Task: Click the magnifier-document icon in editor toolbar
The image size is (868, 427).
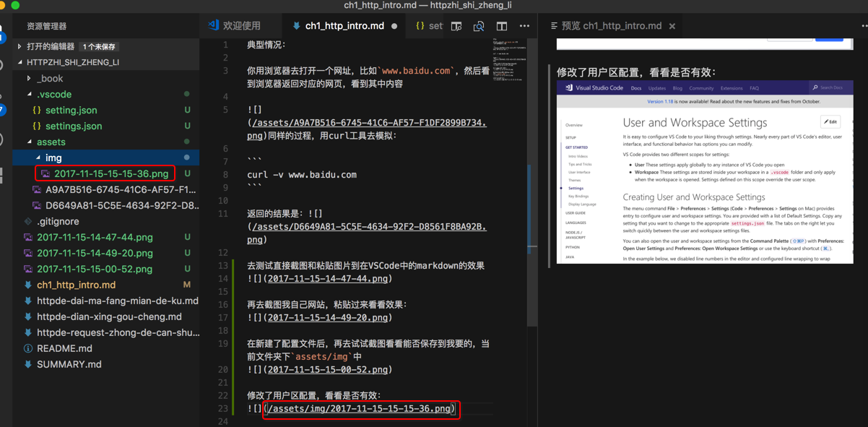Action: tap(479, 26)
